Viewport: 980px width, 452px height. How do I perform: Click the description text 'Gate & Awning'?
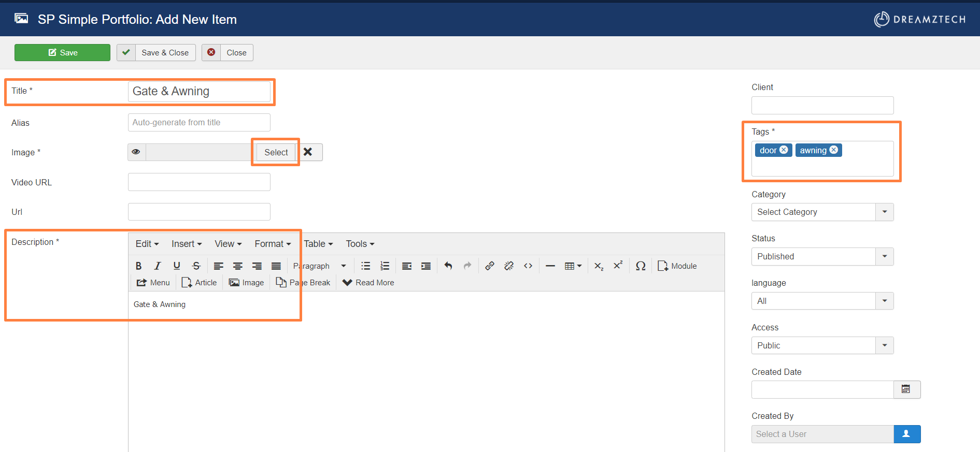tap(160, 304)
